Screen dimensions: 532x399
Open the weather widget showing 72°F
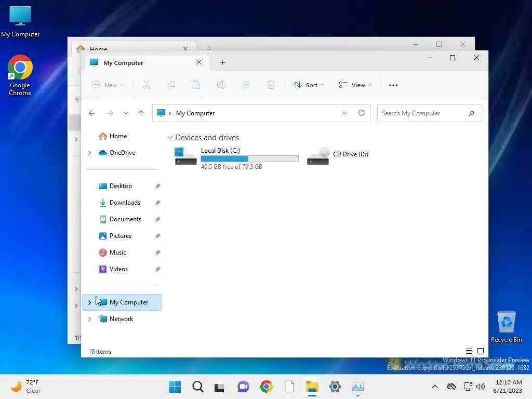(26, 387)
